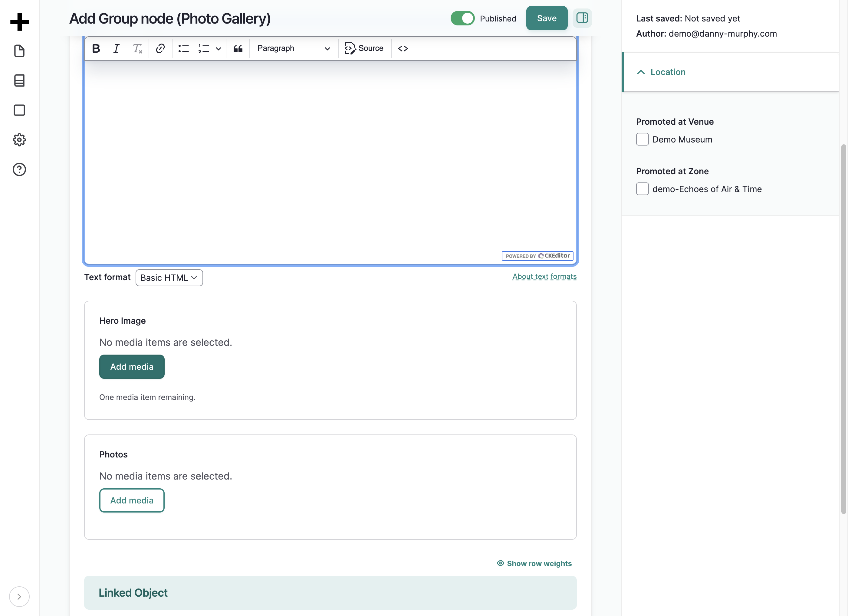Toggle the Published switch
Image resolution: width=848 pixels, height=616 pixels.
pos(462,18)
